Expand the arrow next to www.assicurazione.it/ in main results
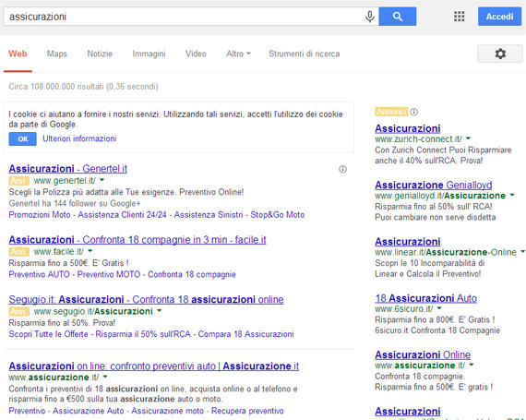This screenshot has height=420, width=526. tap(105, 377)
